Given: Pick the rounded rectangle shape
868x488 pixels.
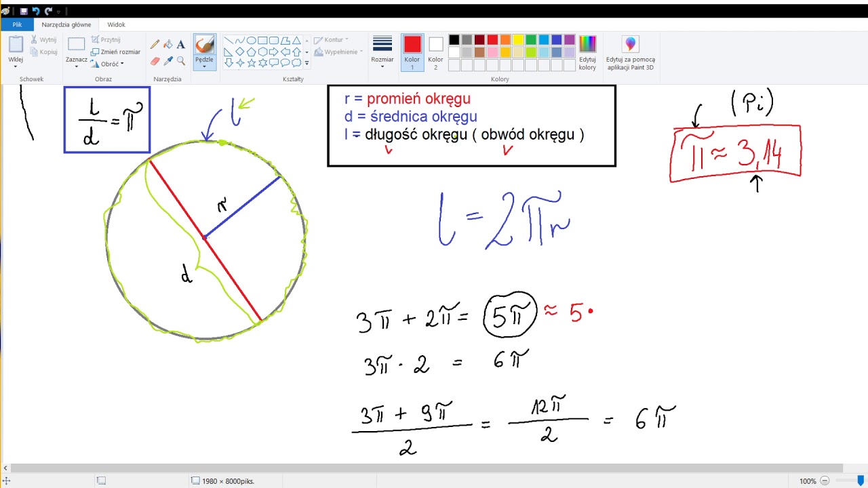Looking at the screenshot, I should pyautogui.click(x=273, y=41).
